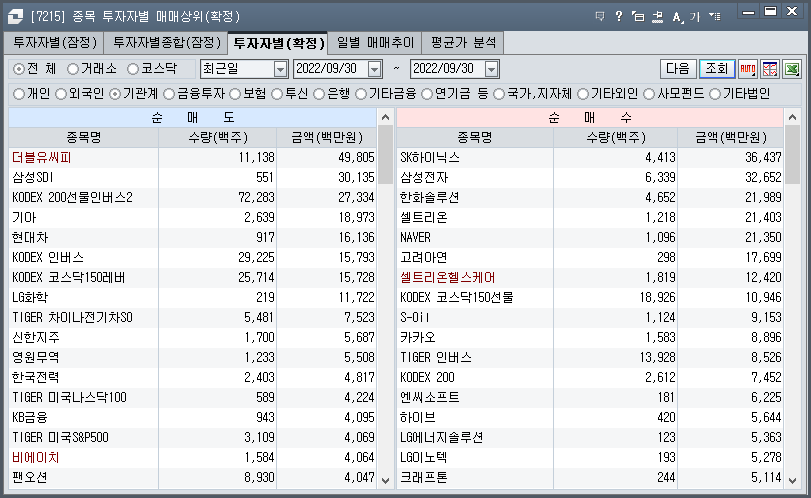Viewport: 811px width, 498px height.
Task: Select the LG화학 row
Action: coord(192,297)
